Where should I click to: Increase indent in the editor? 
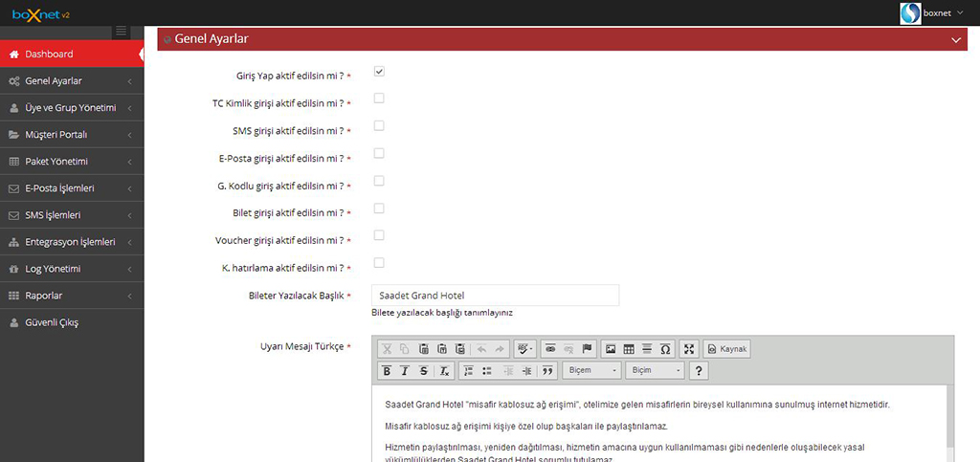527,371
